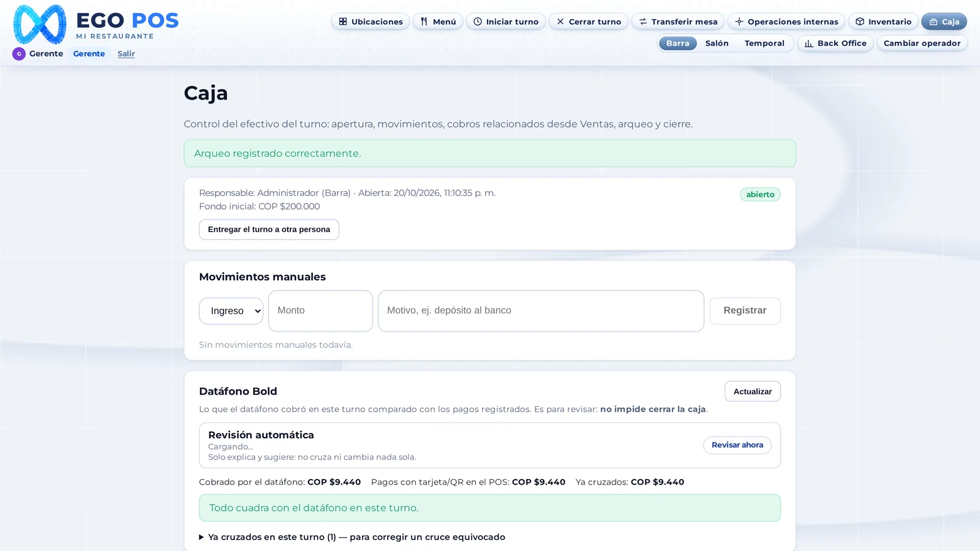Click the Pagos con tarjeta/QR amount
Screen dimensions: 980x551
pos(538,482)
